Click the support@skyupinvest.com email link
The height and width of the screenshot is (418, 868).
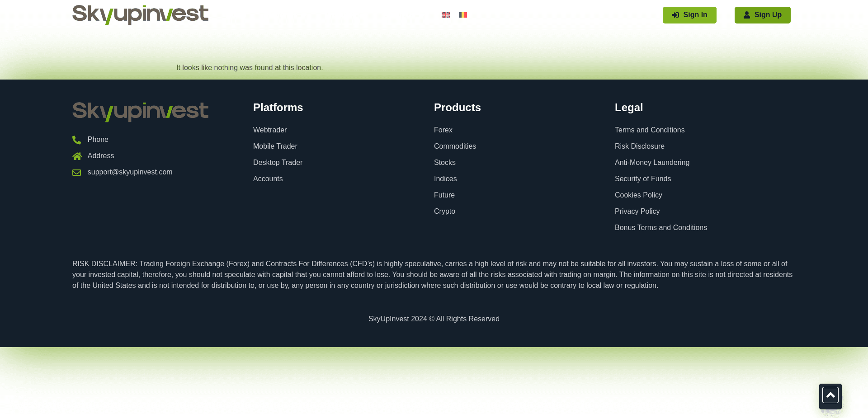click(x=130, y=172)
